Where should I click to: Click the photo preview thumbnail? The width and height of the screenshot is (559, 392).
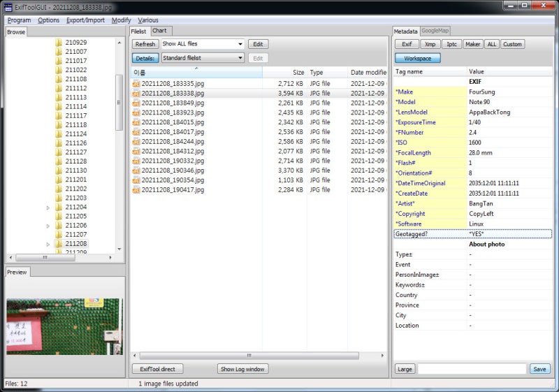coord(64,326)
